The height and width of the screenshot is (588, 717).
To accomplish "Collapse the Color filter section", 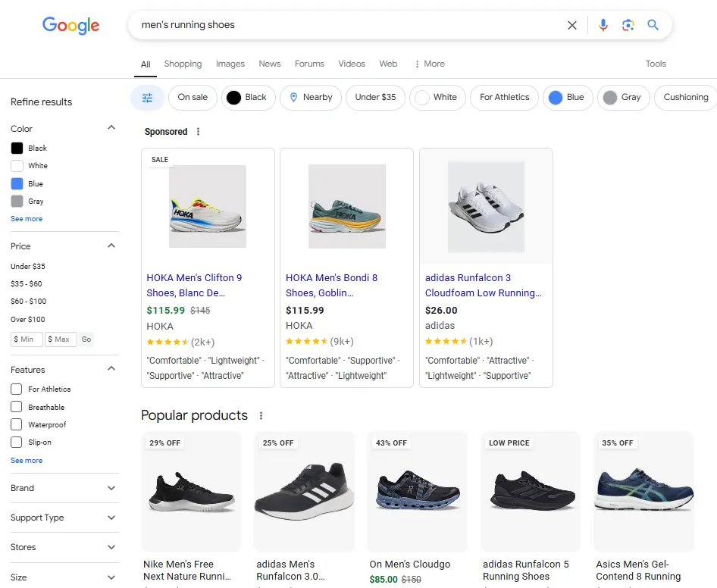I will 111,127.
